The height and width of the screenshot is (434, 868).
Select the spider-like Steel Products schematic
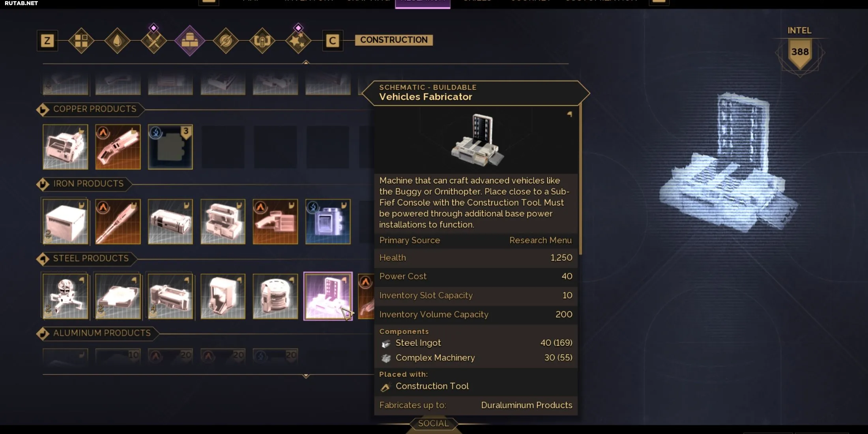(x=65, y=296)
